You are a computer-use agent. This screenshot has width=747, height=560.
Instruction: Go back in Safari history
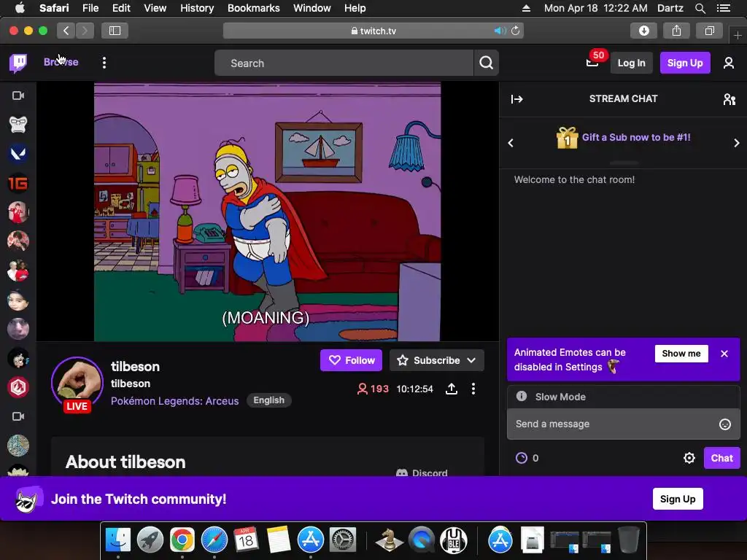tap(66, 31)
